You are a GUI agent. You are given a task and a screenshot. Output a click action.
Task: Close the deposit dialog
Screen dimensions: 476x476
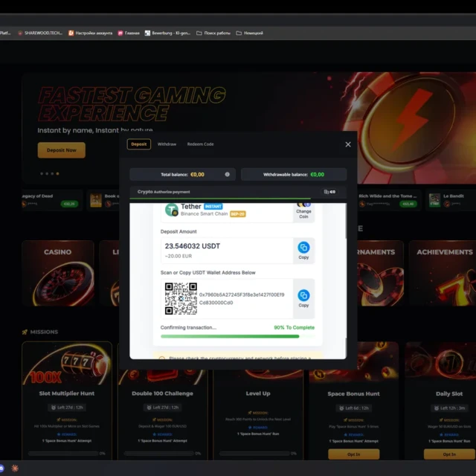(x=348, y=144)
